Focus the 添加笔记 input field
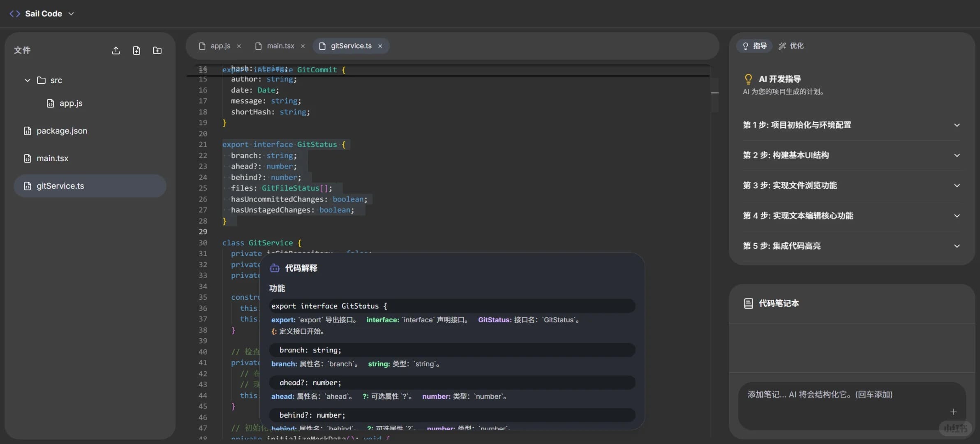The image size is (980, 444). click(852, 406)
